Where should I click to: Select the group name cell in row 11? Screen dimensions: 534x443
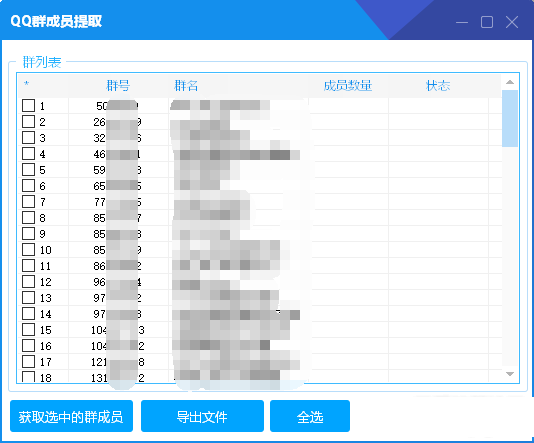(238, 266)
